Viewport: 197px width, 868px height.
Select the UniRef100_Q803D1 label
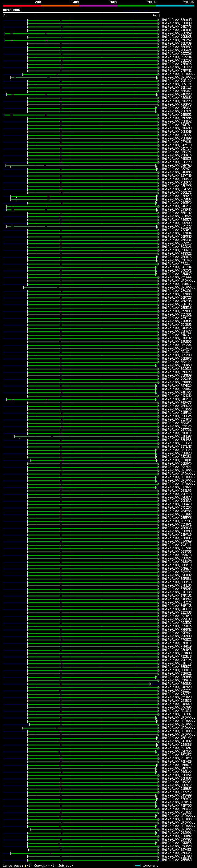(x=177, y=291)
